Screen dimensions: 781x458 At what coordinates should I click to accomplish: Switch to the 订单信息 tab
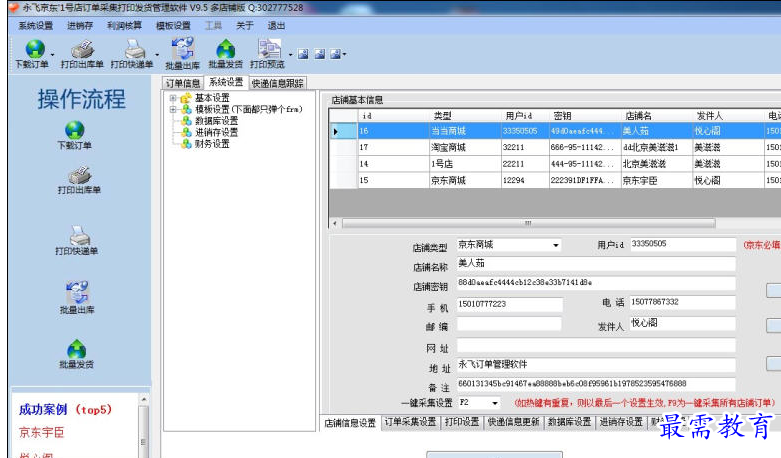pyautogui.click(x=183, y=83)
